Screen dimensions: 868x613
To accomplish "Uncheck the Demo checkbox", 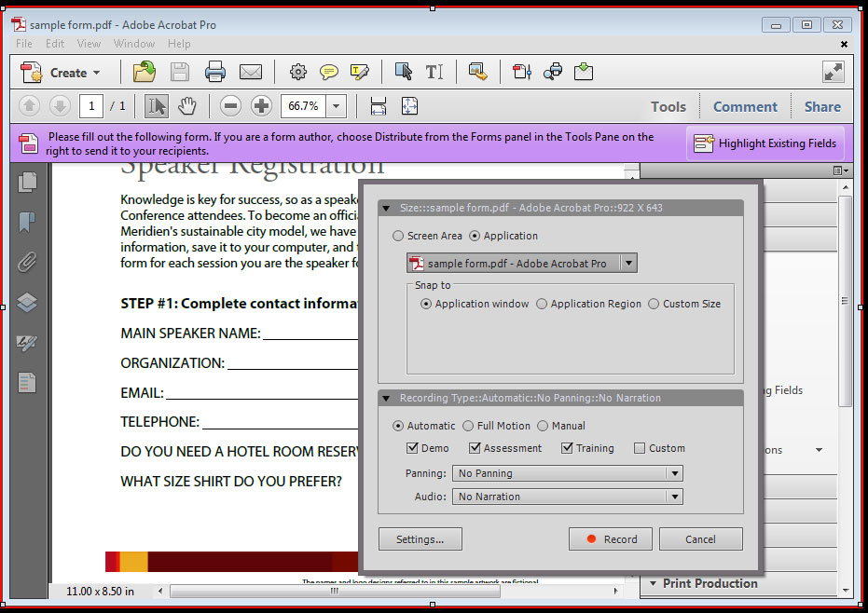I will (412, 448).
